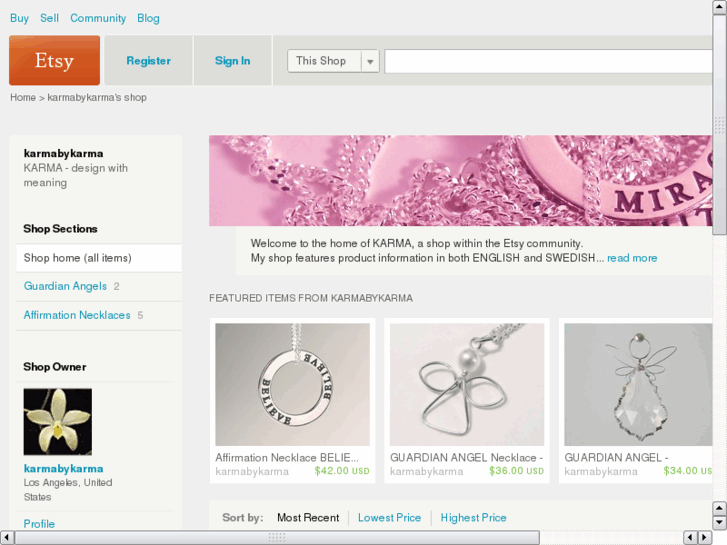The image size is (727, 545).
Task: Click the vertical scrollbar thumb
Action: [720, 124]
